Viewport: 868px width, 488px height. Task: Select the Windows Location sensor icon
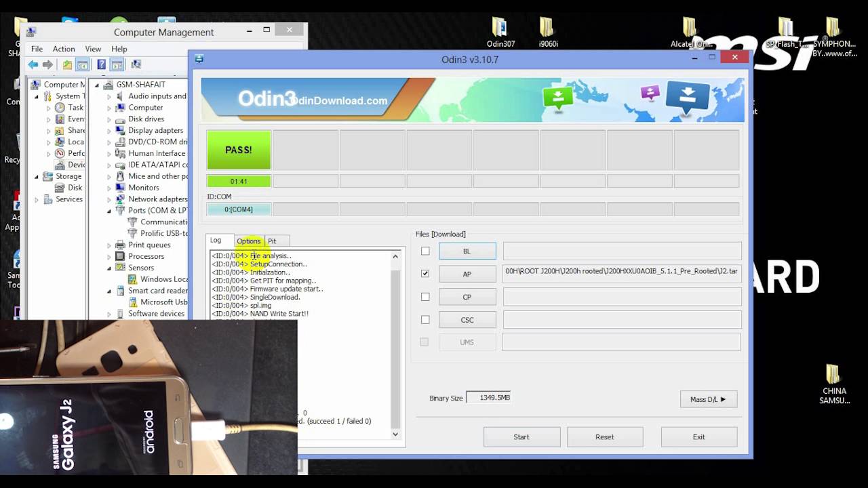click(132, 279)
